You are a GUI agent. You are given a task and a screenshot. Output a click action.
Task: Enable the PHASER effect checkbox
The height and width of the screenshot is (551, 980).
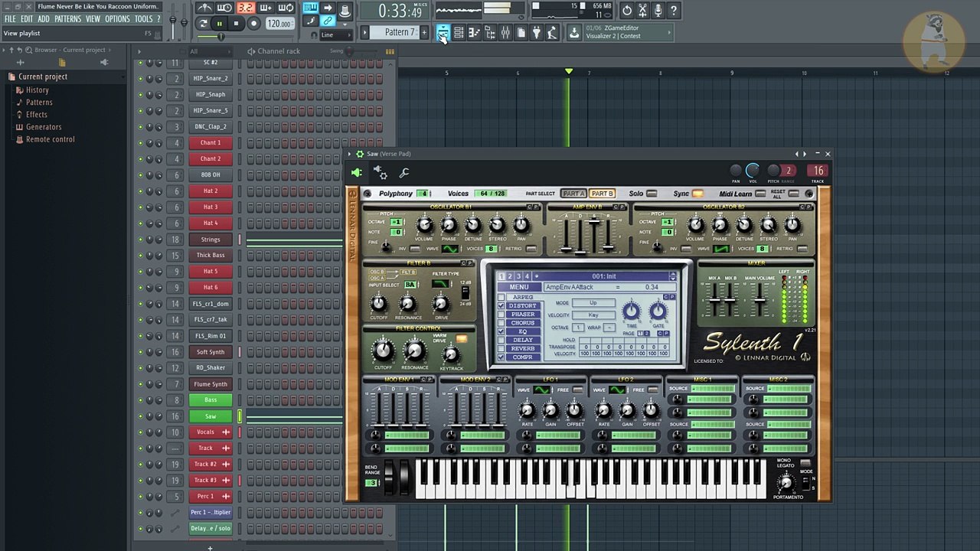click(501, 314)
